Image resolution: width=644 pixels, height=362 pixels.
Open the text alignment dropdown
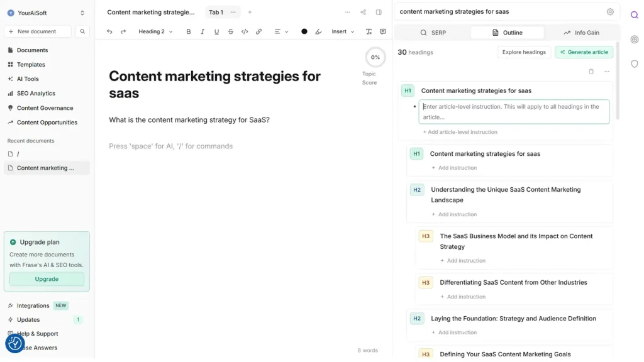click(281, 31)
